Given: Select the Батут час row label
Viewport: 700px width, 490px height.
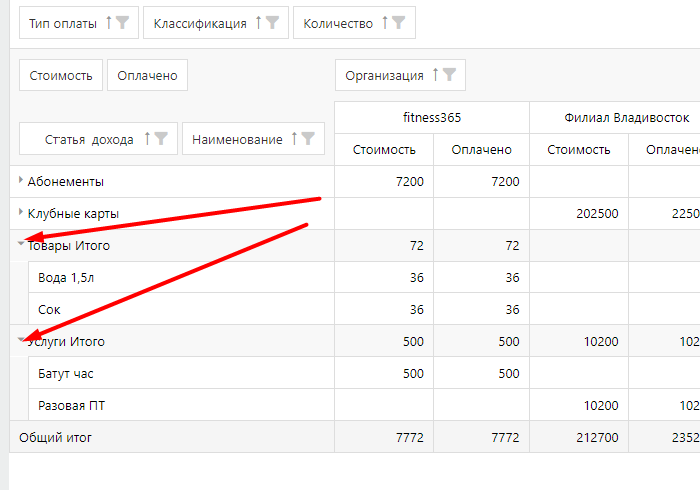Looking at the screenshot, I should click(66, 374).
